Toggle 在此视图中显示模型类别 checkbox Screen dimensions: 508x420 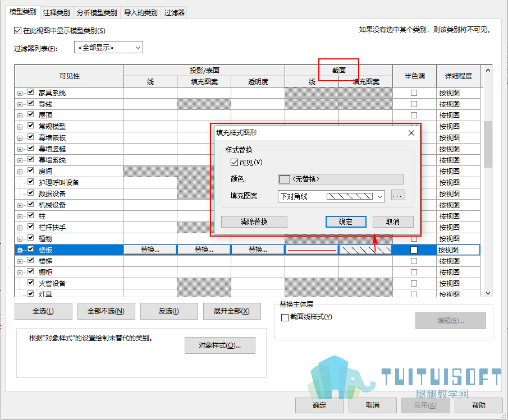pyautogui.click(x=17, y=31)
